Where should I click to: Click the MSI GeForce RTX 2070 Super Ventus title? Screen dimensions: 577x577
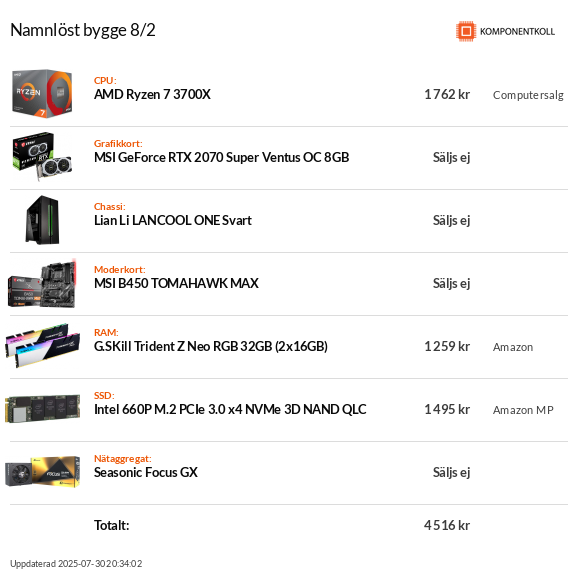pos(222,157)
